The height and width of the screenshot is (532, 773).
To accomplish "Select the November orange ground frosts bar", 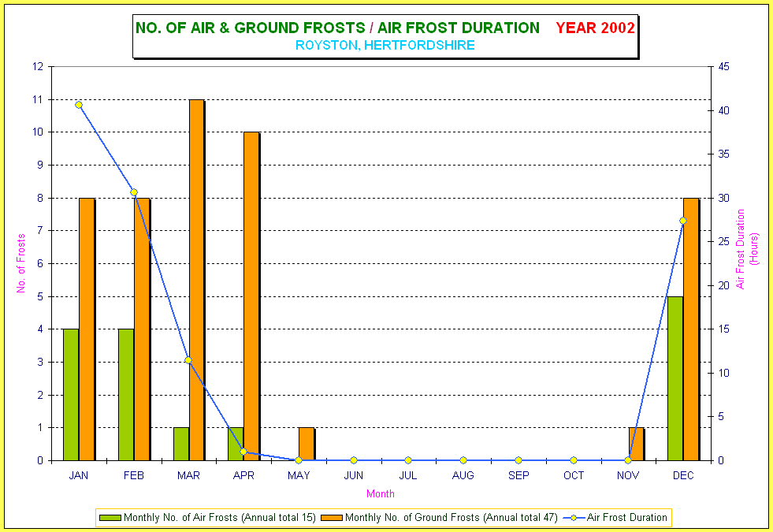I will tap(636, 444).
